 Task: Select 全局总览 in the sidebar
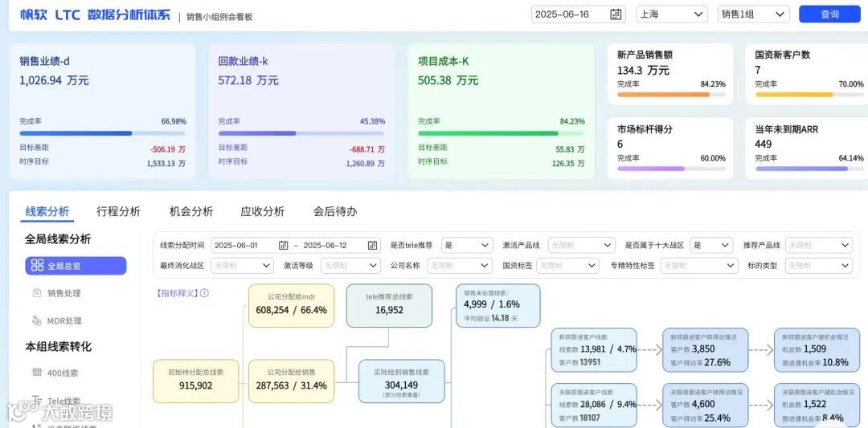76,266
